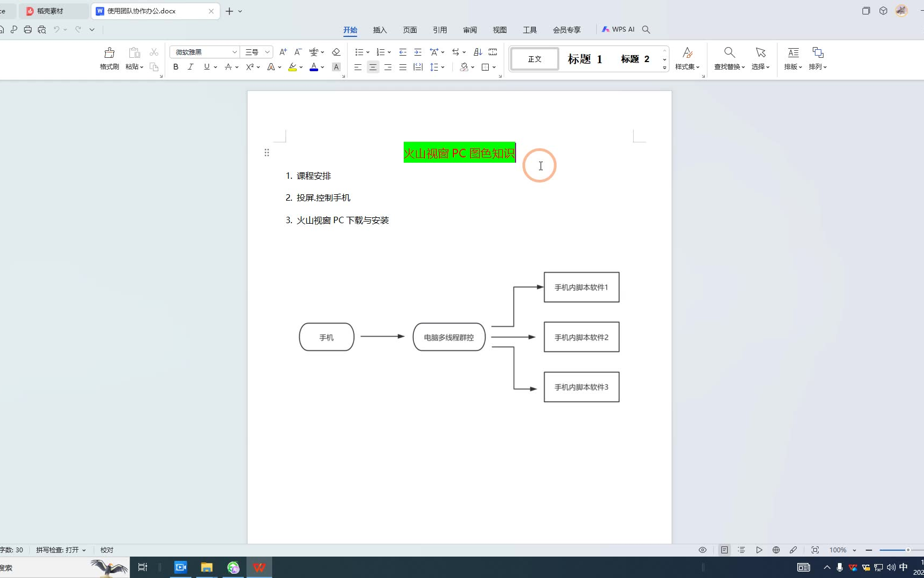Click the Paste clipboard icon

(134, 52)
